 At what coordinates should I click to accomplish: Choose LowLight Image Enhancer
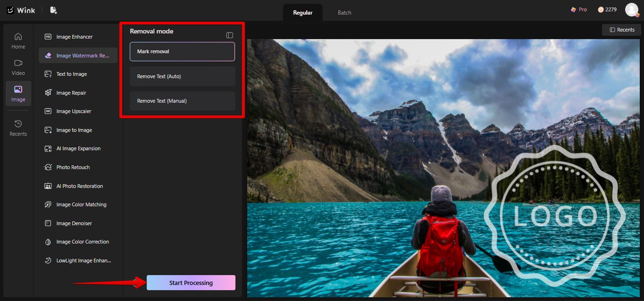[x=78, y=260]
